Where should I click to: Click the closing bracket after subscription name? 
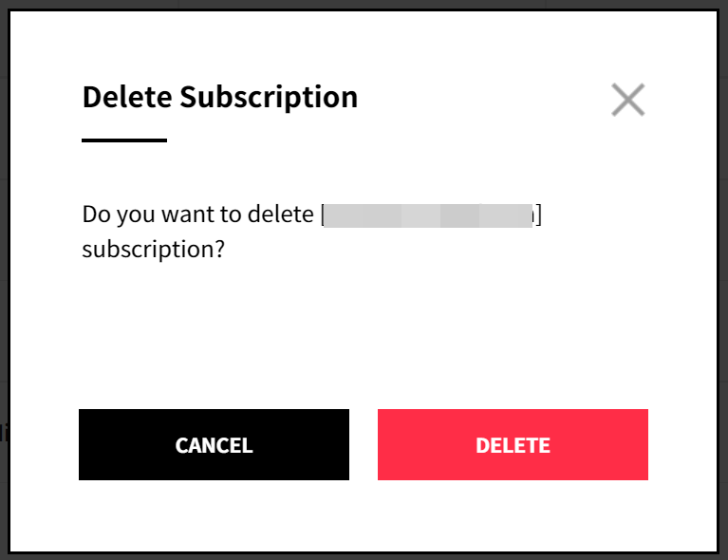tap(538, 215)
